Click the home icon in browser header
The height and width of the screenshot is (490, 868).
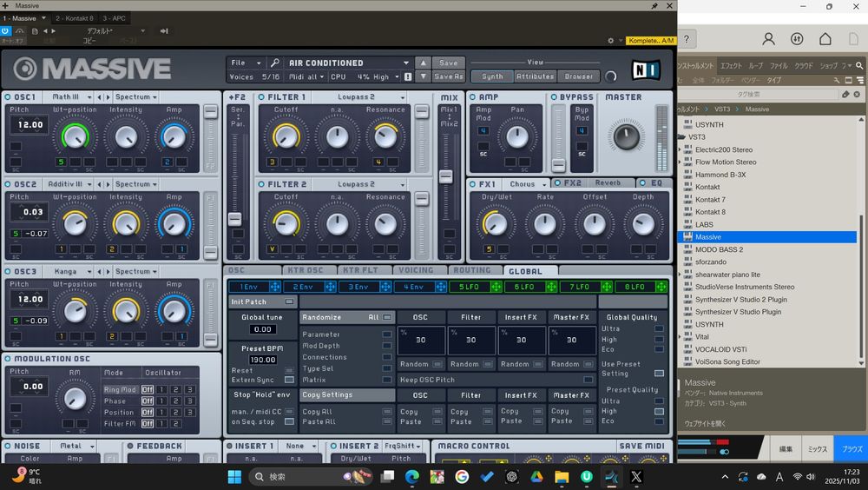[x=825, y=39]
